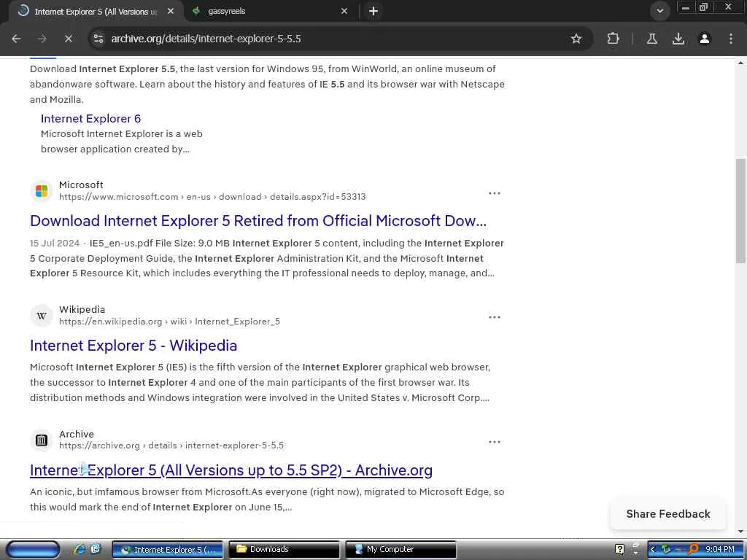Stop loading the page
The width and height of the screenshot is (747, 560).
coord(68,39)
